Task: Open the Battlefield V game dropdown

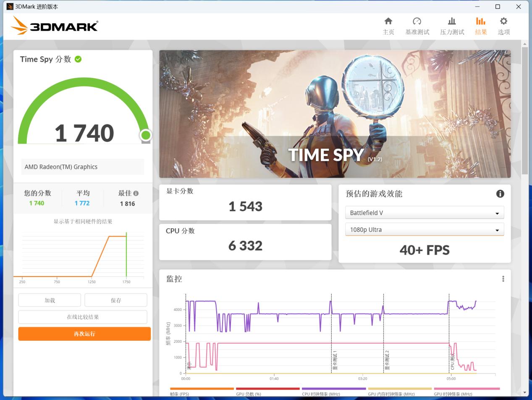Action: click(x=425, y=213)
